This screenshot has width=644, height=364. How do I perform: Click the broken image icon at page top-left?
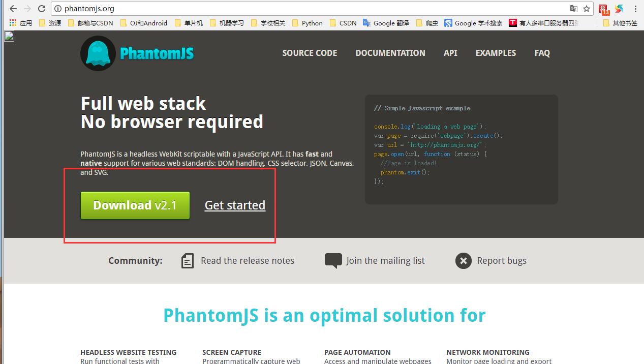click(x=9, y=36)
